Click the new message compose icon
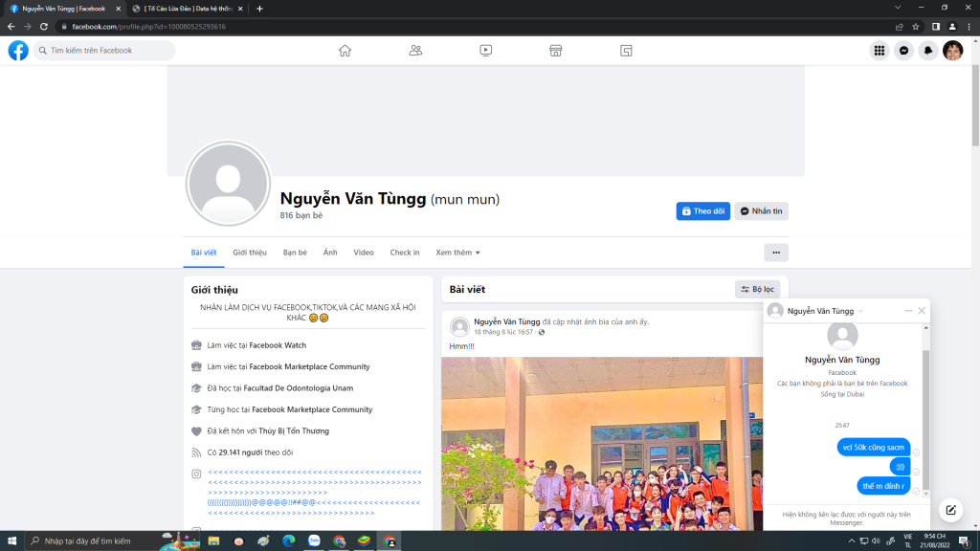980x551 pixels. pyautogui.click(x=949, y=510)
